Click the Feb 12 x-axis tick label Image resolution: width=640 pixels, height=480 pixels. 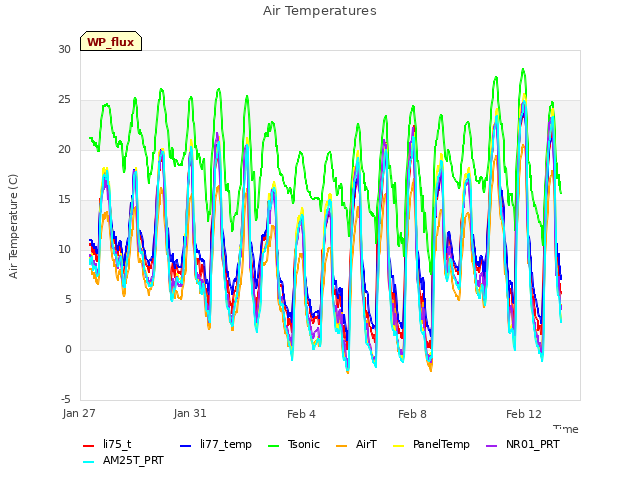(x=524, y=414)
